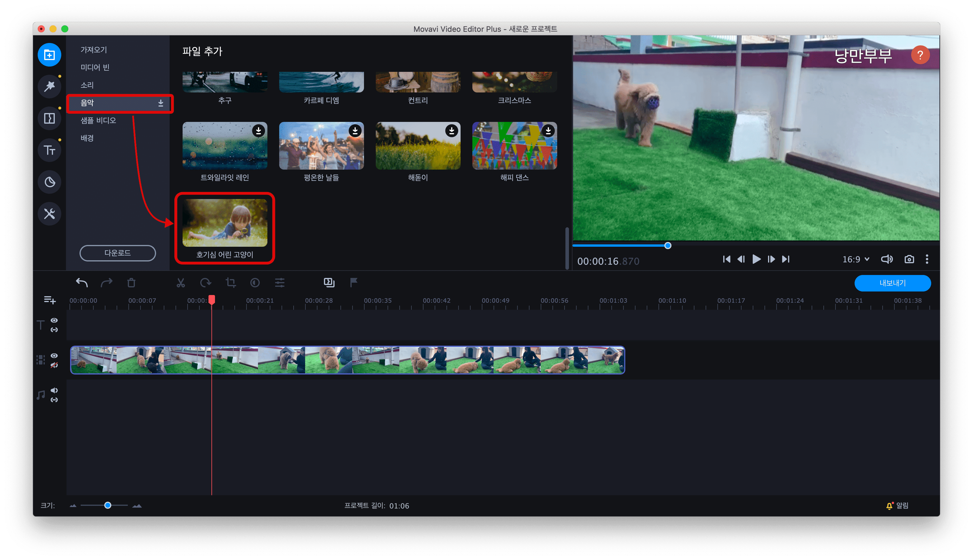
Task: Open the Transition wizard icon
Action: (x=329, y=283)
